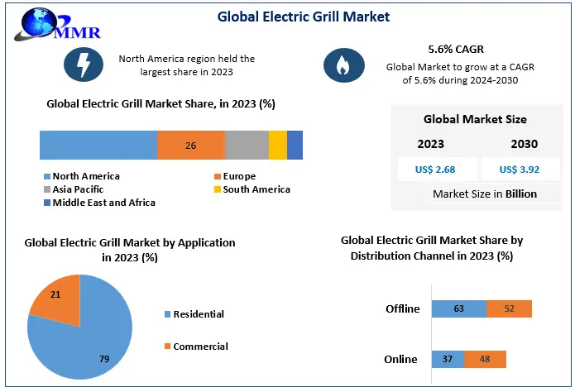
Task: Click the Residential legend marker
Action: (x=168, y=314)
